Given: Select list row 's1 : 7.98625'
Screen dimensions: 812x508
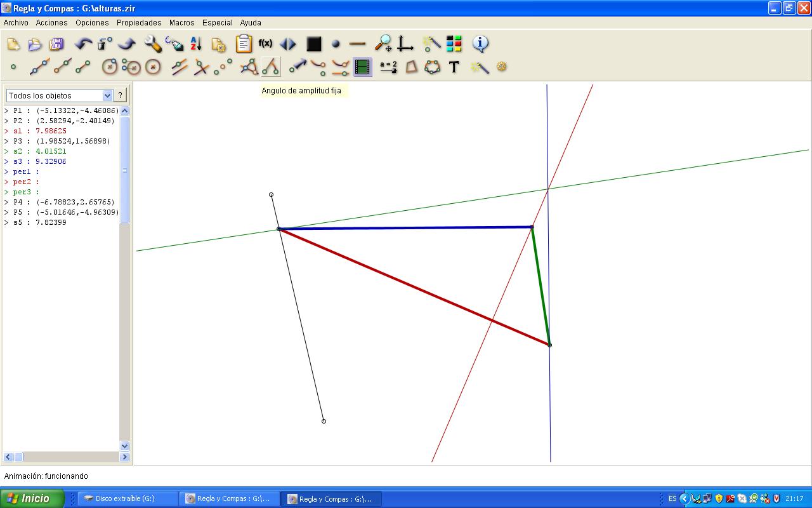Looking at the screenshot, I should click(61, 131).
